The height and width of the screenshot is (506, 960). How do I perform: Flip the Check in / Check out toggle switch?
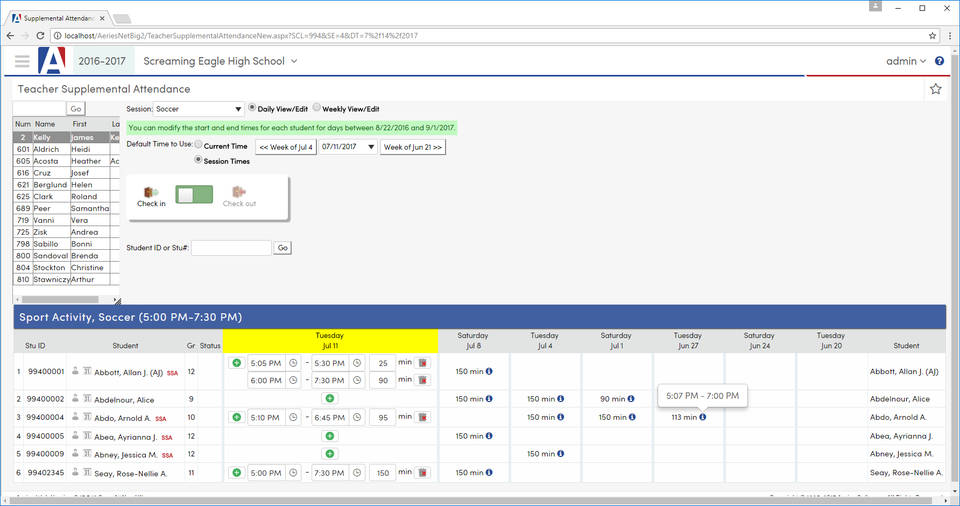click(x=194, y=194)
